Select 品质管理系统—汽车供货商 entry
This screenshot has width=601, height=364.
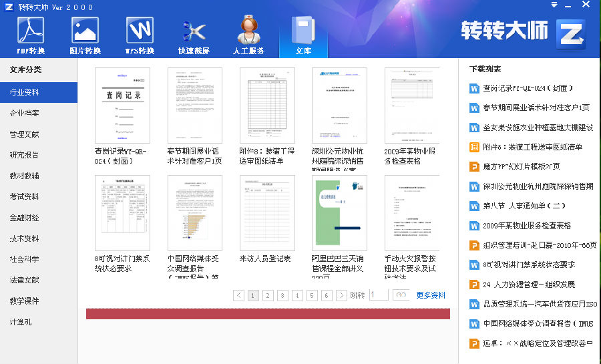coord(540,305)
